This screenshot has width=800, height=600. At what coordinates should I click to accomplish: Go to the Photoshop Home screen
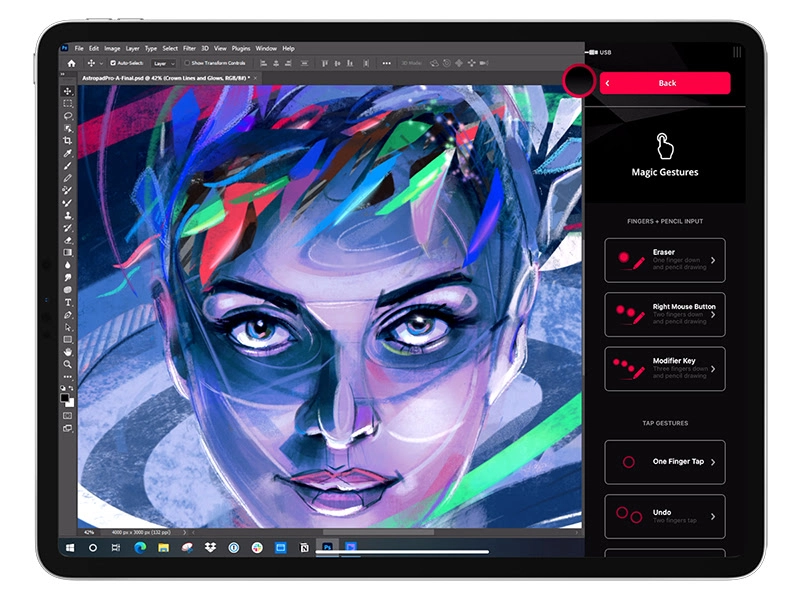tap(71, 63)
